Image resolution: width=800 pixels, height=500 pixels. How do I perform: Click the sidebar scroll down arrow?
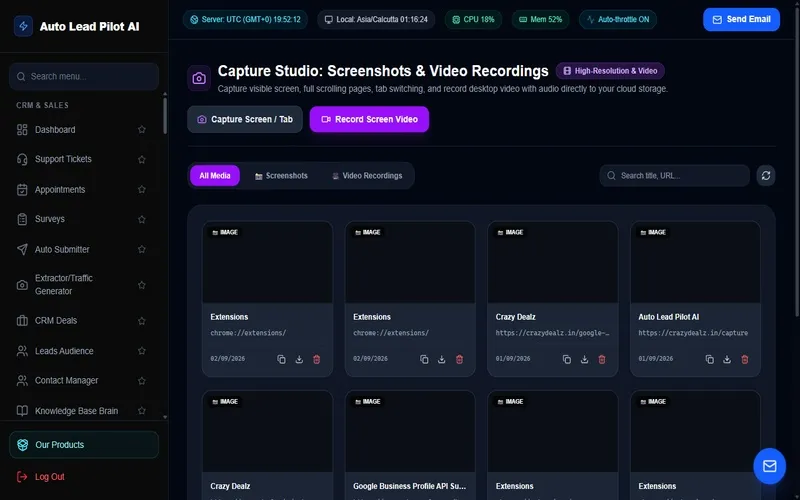(x=165, y=417)
